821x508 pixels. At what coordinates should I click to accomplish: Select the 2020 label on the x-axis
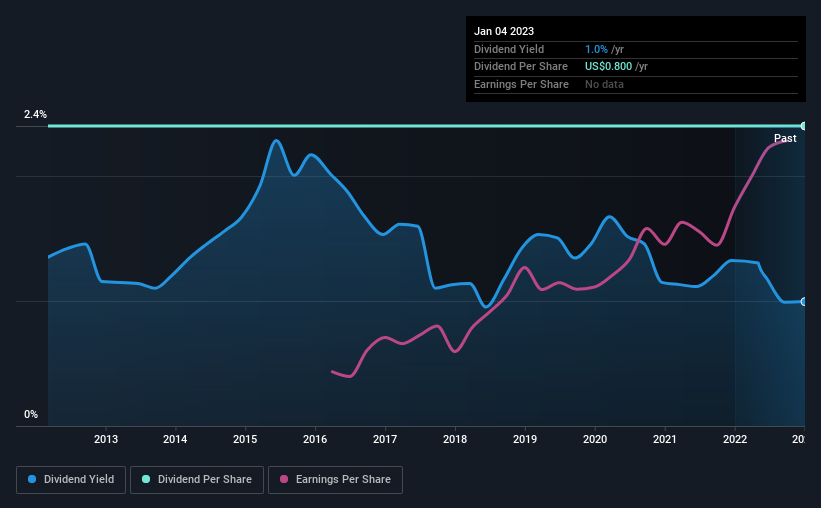(x=595, y=439)
